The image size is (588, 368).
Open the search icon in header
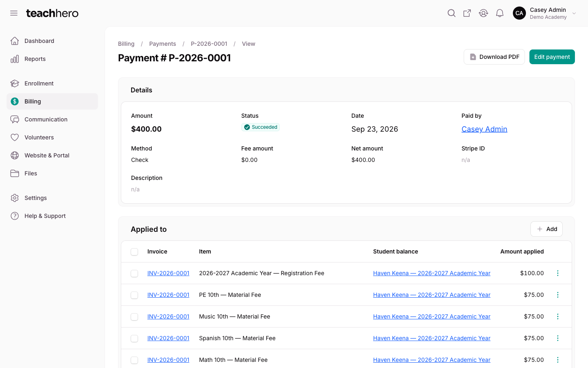click(x=451, y=13)
